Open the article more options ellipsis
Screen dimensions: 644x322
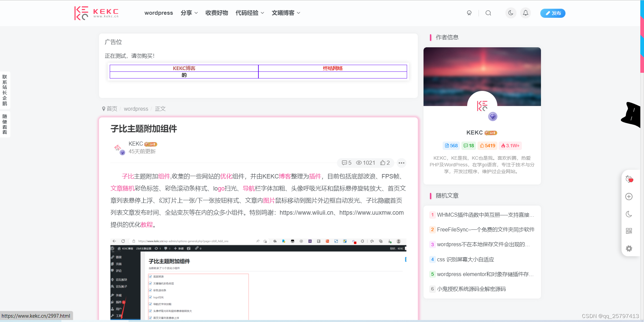[401, 163]
